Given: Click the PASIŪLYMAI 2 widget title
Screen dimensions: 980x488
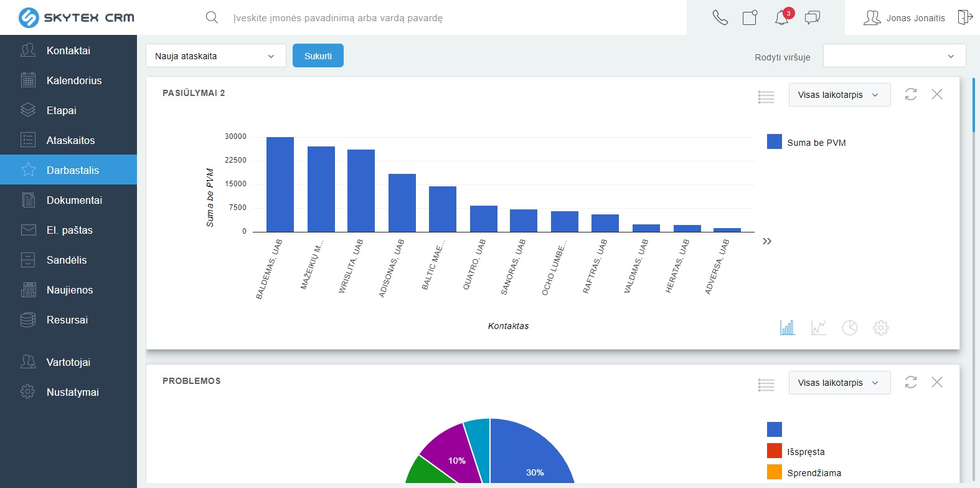Looking at the screenshot, I should pos(194,93).
